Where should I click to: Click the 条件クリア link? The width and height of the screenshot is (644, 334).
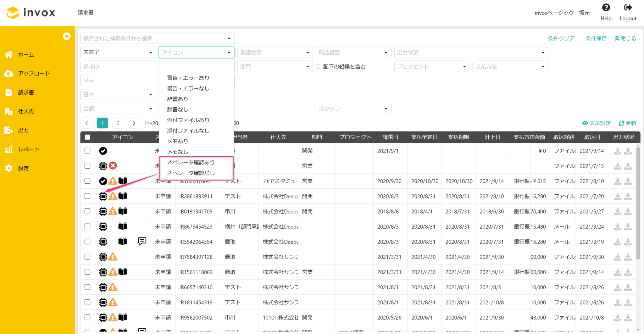coord(562,38)
